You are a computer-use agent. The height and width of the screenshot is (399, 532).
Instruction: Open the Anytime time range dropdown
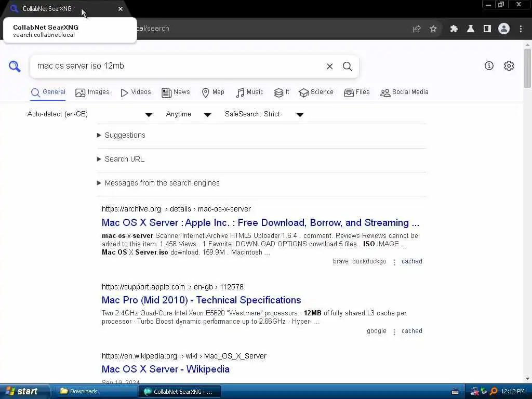188,114
